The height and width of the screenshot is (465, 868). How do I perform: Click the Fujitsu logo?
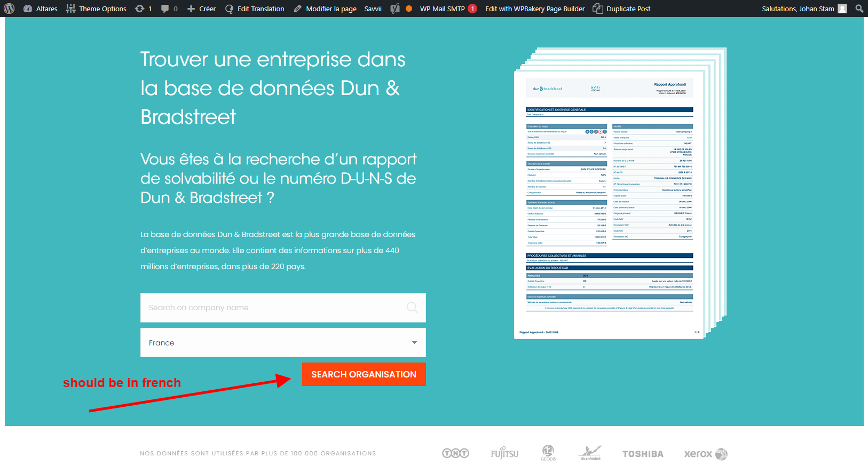tap(504, 453)
